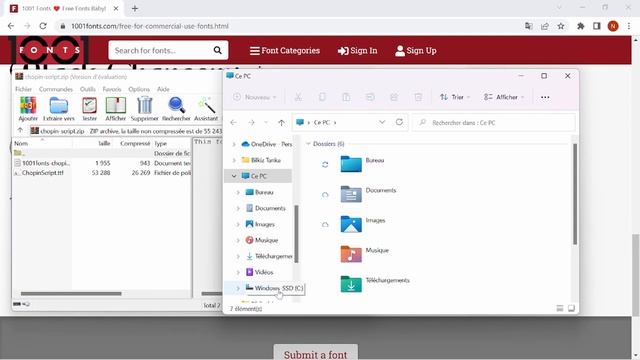This screenshot has height=360, width=640.
Task: Click the Chrome address bar URL
Action: tap(150, 26)
